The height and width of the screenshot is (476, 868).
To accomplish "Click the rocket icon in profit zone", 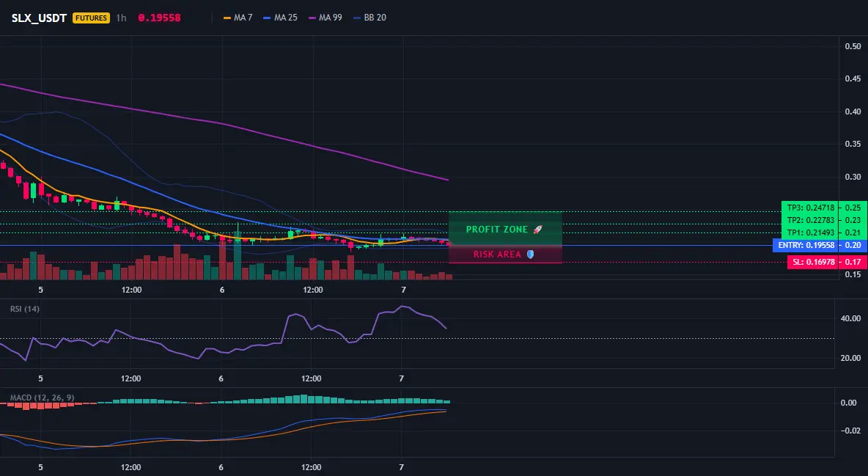I will [537, 230].
